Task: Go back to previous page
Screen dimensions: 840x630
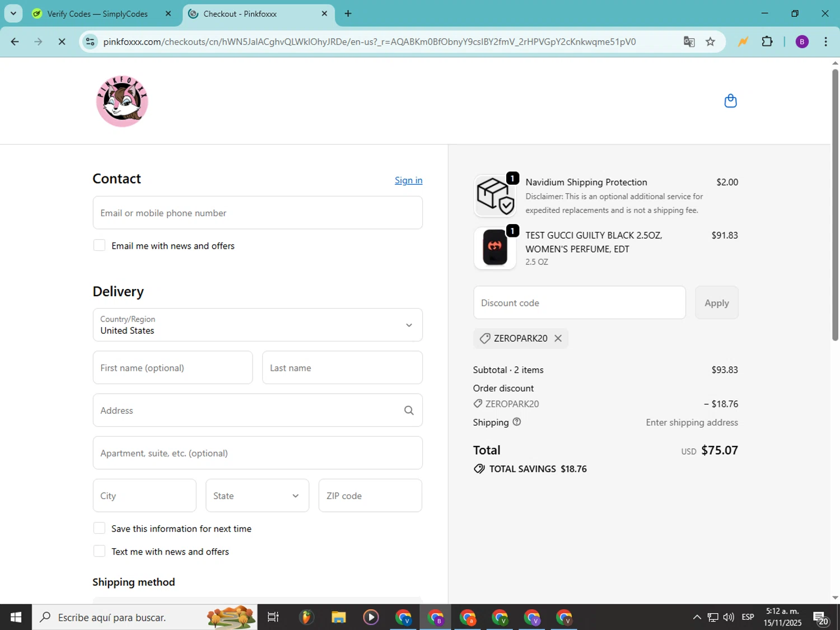Action: coord(15,41)
